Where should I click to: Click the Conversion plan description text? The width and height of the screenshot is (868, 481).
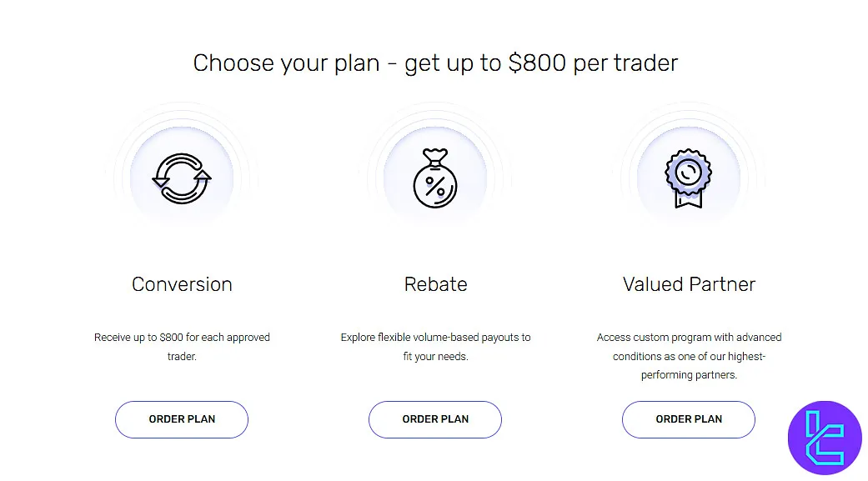[182, 346]
